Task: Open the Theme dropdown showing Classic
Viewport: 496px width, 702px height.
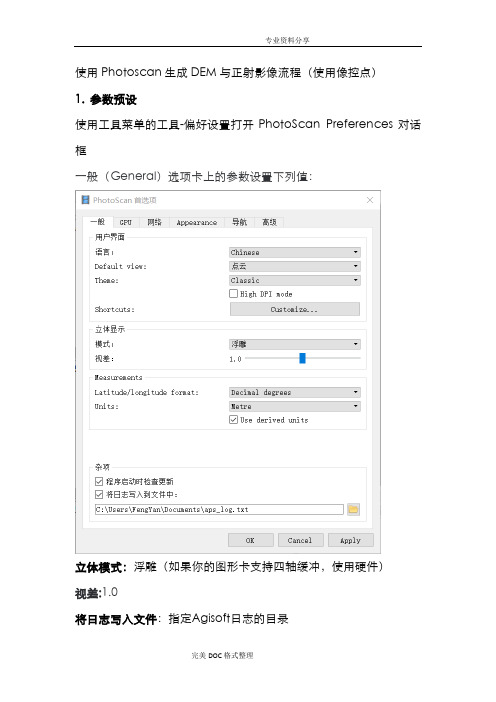Action: pos(295,280)
